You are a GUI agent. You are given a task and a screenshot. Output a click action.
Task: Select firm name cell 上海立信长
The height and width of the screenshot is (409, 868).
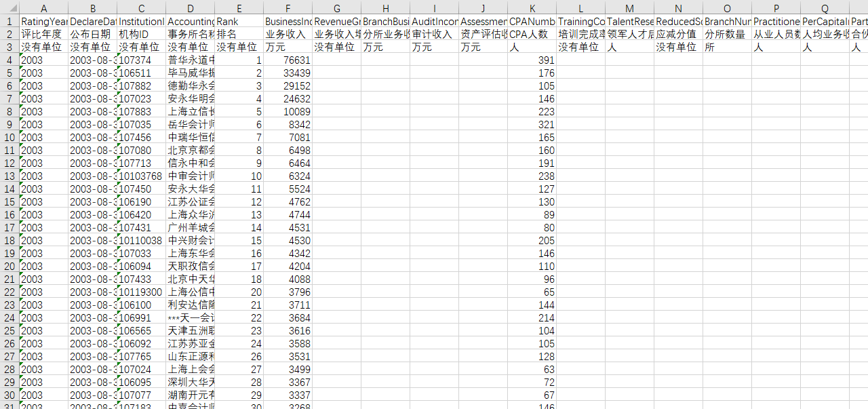(191, 111)
